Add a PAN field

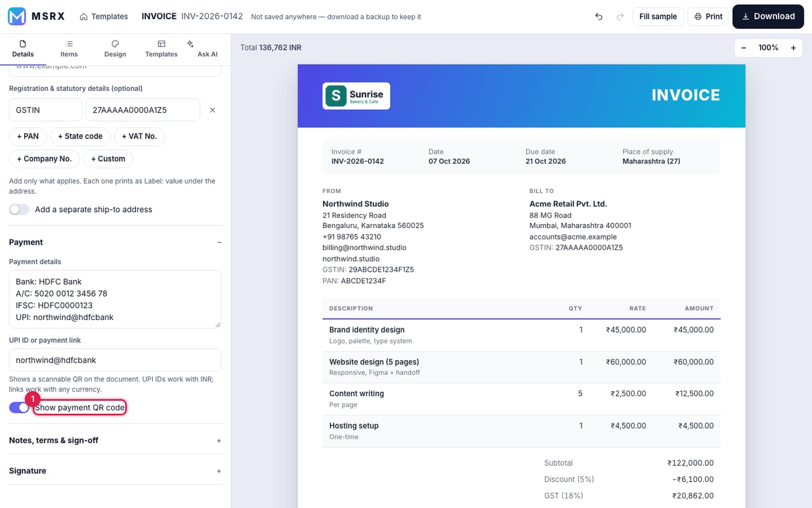pos(28,137)
